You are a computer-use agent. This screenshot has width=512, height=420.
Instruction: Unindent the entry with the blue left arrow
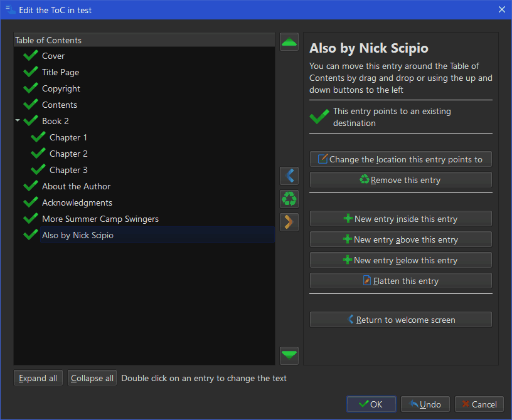coord(289,176)
